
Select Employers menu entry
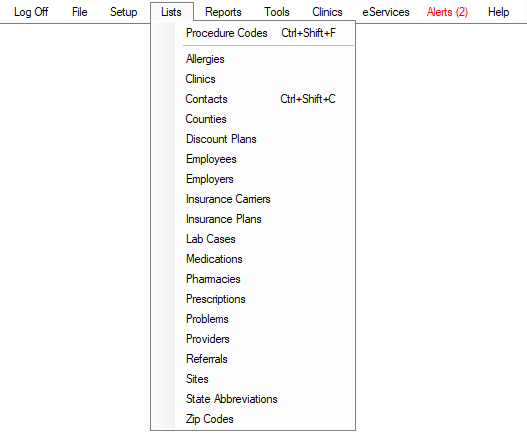tap(253, 179)
